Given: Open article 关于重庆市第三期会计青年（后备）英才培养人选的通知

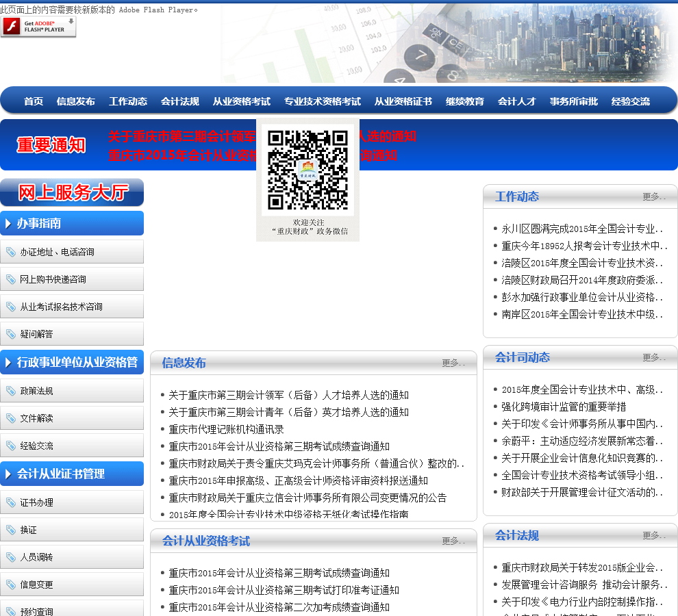Looking at the screenshot, I should (288, 413).
